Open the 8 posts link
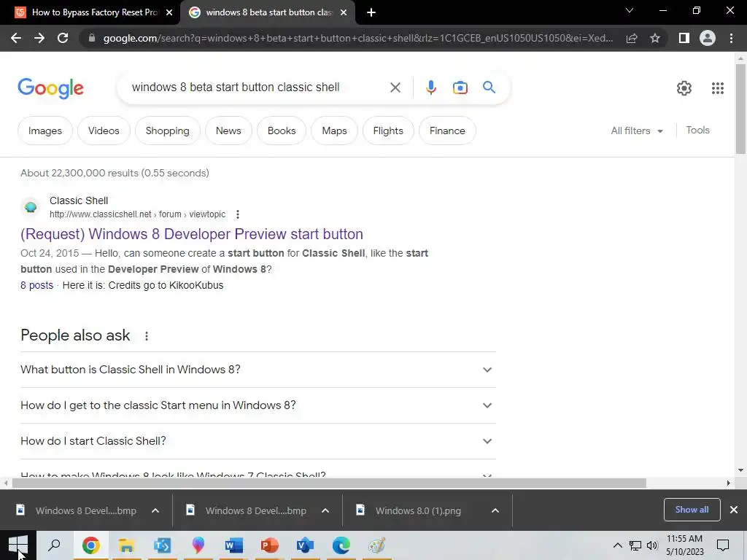This screenshot has height=560, width=747. (36, 285)
